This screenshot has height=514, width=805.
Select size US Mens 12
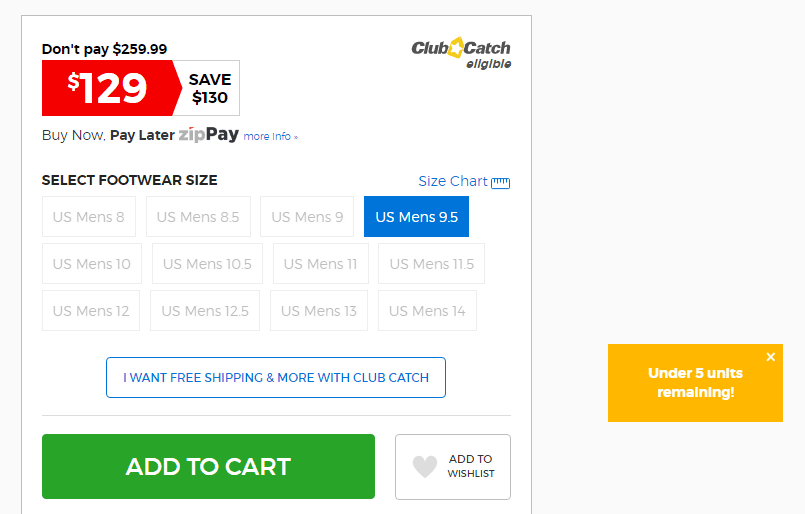click(x=91, y=311)
